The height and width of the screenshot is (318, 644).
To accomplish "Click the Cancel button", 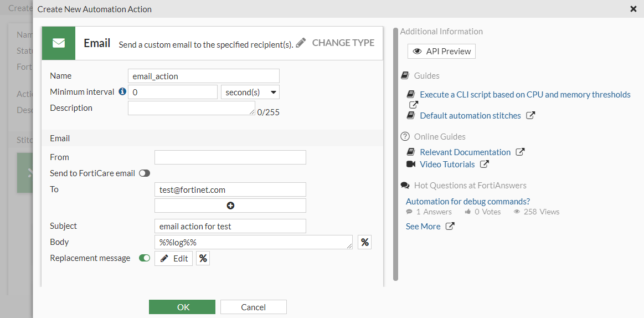I will pos(253,307).
